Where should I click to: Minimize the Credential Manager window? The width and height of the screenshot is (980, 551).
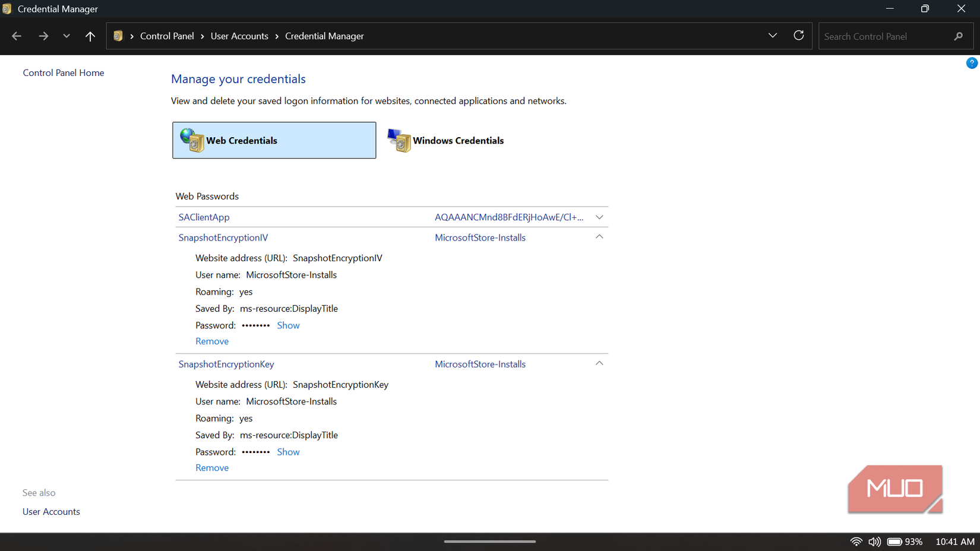pos(890,9)
